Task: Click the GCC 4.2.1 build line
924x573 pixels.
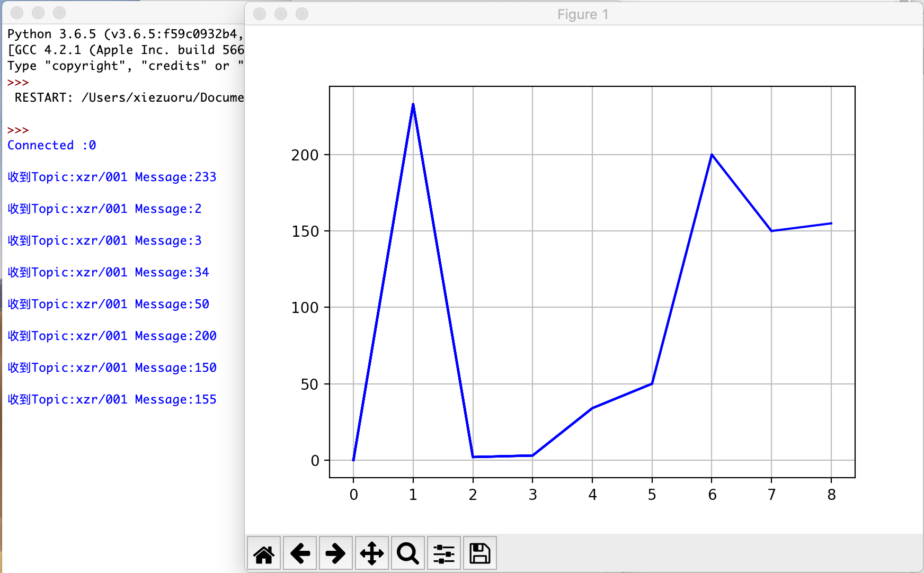Action: click(126, 50)
